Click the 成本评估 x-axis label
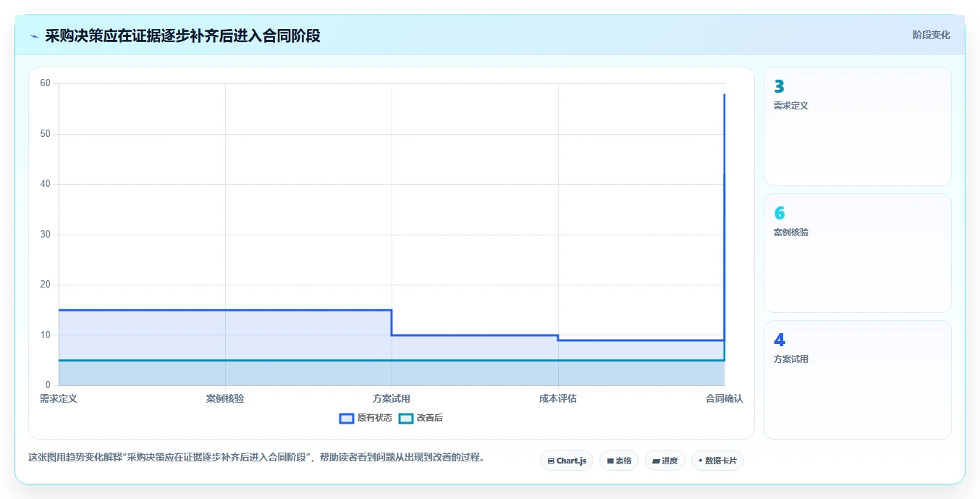980x499 pixels. [x=558, y=398]
